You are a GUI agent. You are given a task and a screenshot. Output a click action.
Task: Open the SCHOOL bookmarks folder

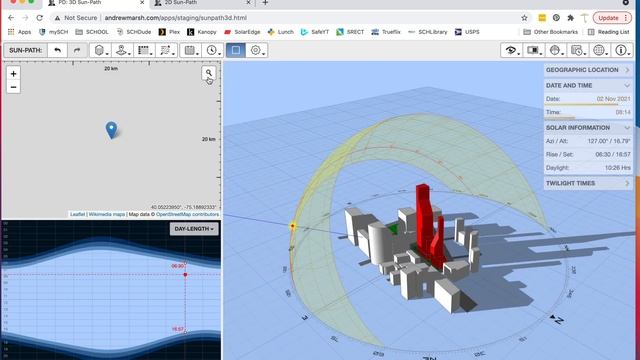92,32
